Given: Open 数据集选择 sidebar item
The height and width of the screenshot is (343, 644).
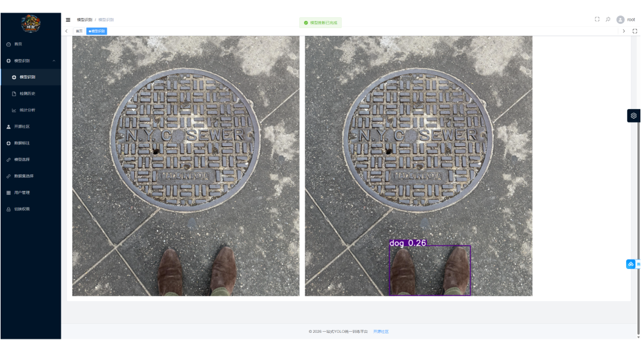Looking at the screenshot, I should 31,176.
